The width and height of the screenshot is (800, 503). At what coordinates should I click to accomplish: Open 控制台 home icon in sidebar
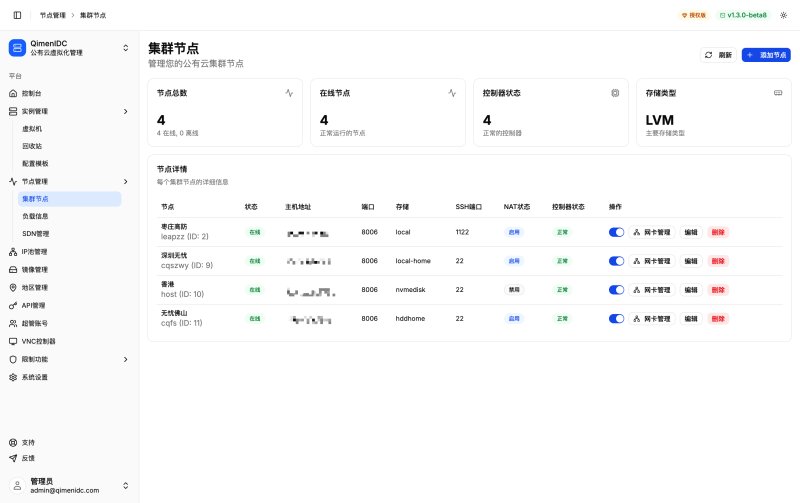click(x=13, y=93)
